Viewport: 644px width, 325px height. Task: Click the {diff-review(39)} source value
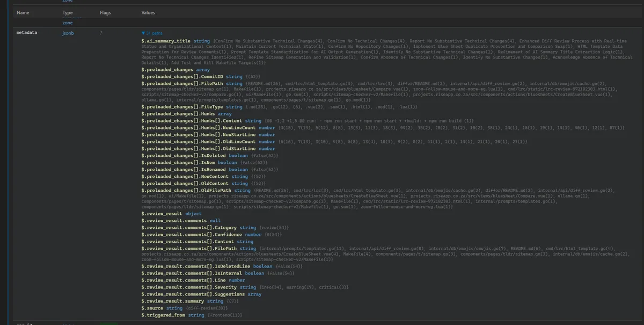click(207, 308)
